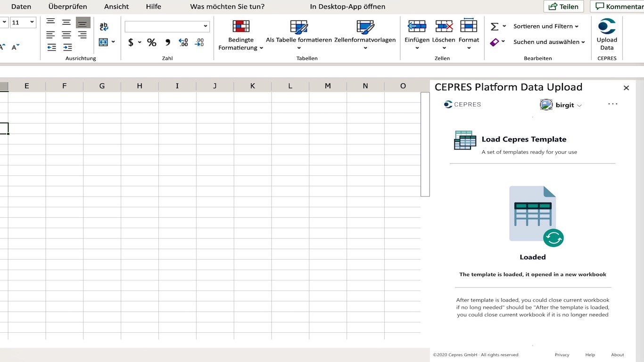This screenshot has width=644, height=362.
Task: Increase the cell indent
Action: [67, 47]
